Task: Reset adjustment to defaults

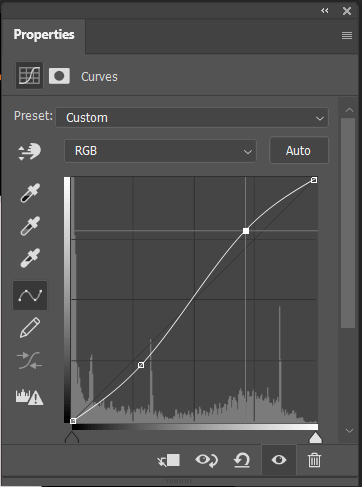Action: (x=242, y=460)
